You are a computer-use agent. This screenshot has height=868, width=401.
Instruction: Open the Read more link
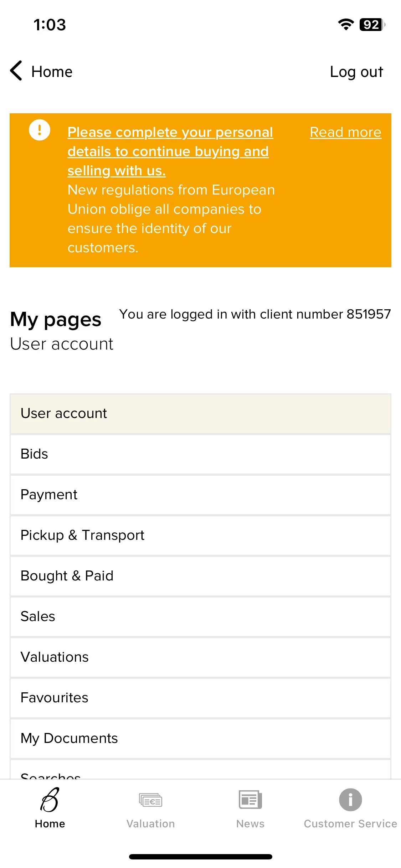(345, 132)
